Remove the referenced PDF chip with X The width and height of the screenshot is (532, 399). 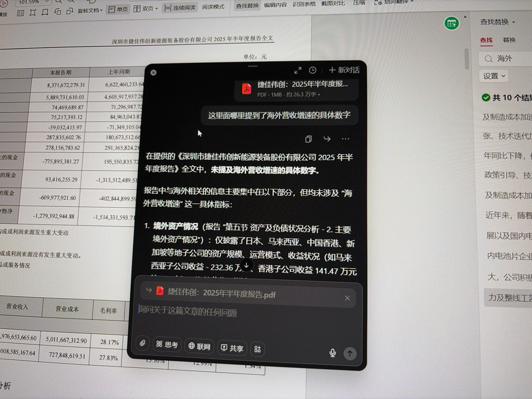click(347, 298)
